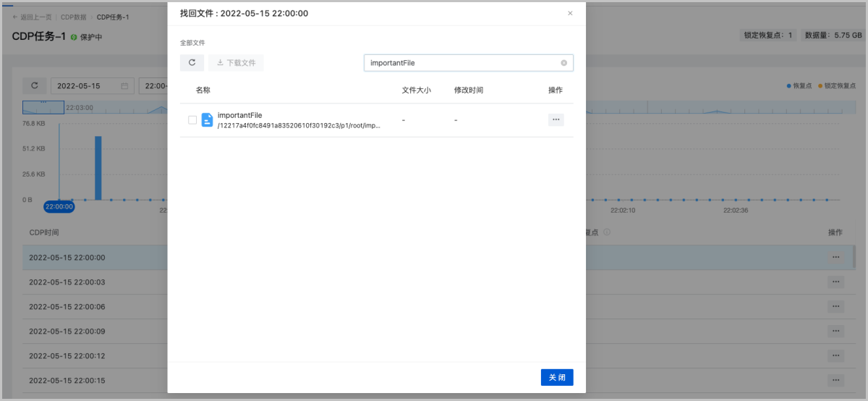Select the 22:00:00 timeline marker
Viewport: 868px width, 401px height.
coord(59,206)
